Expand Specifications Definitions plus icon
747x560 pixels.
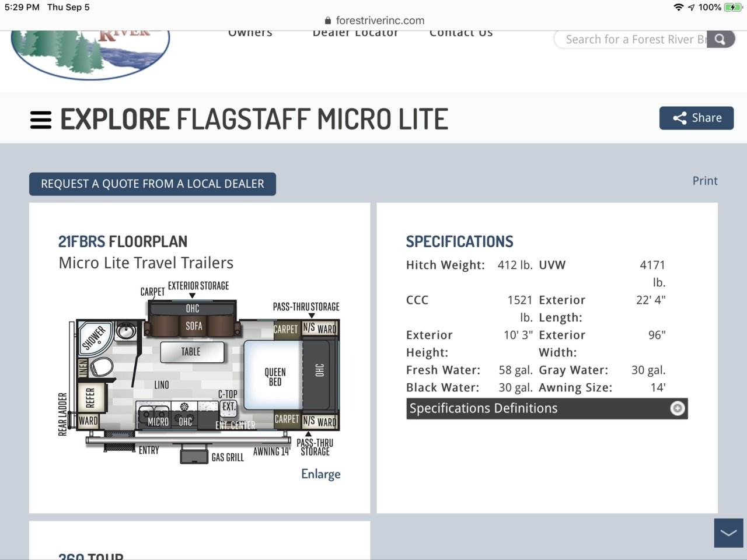click(678, 408)
